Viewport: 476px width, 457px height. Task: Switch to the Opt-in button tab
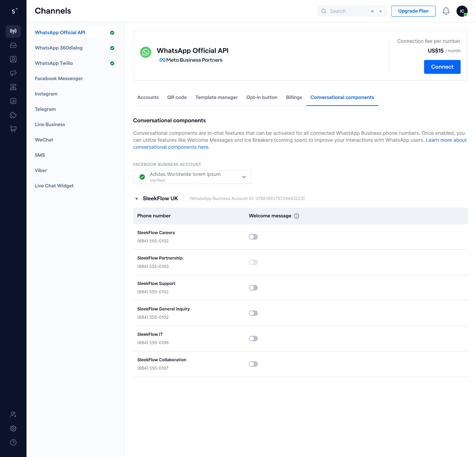click(x=262, y=97)
